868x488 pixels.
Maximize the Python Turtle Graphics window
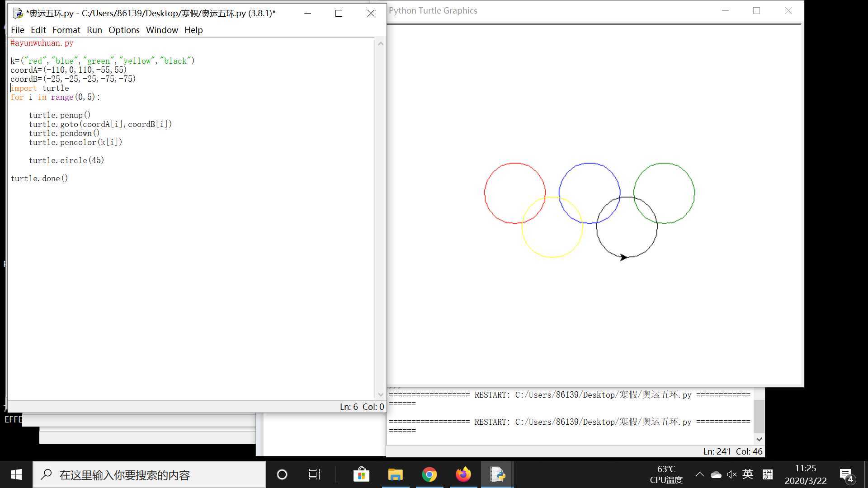click(x=756, y=10)
